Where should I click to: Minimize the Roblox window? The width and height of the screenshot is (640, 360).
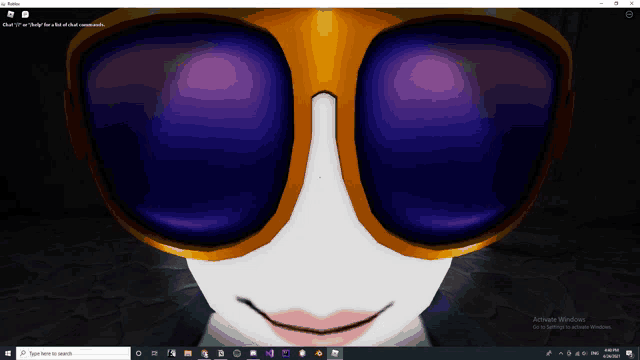click(x=601, y=3)
